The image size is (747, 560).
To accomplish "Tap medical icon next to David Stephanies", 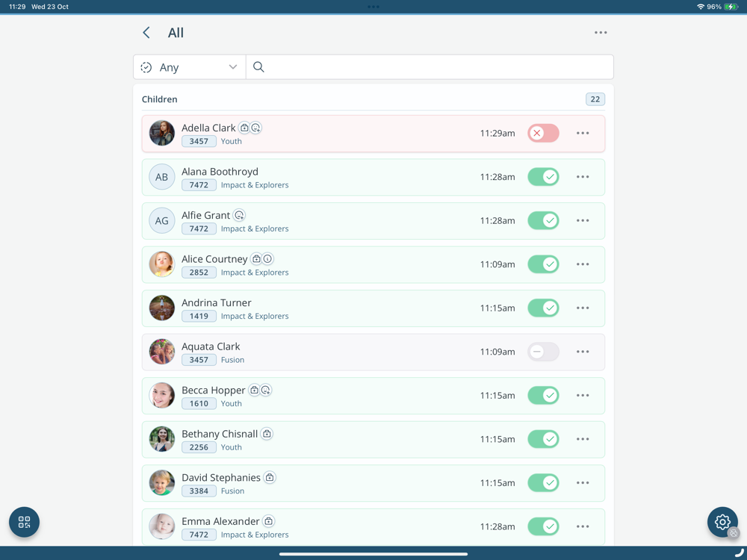I will [x=270, y=478].
